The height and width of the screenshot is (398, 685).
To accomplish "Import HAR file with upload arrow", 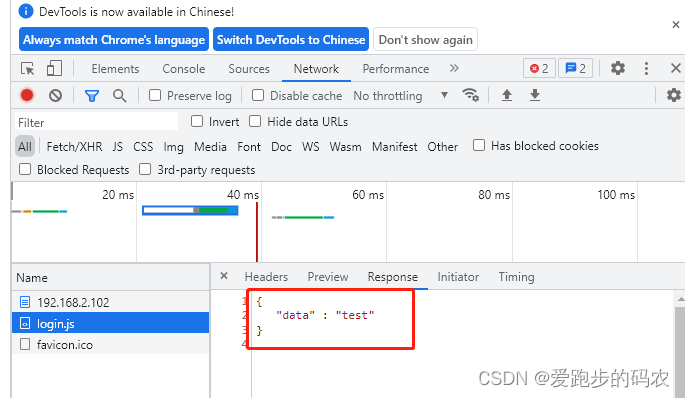I will pyautogui.click(x=507, y=95).
